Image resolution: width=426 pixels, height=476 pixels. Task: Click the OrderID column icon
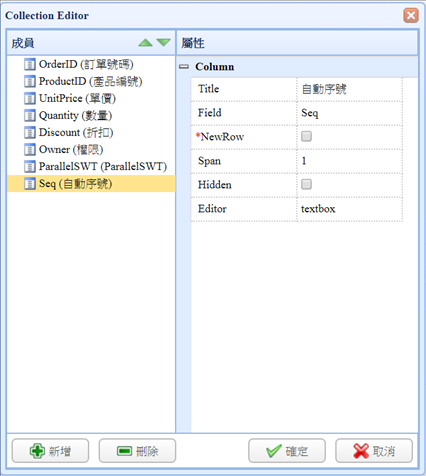click(30, 64)
